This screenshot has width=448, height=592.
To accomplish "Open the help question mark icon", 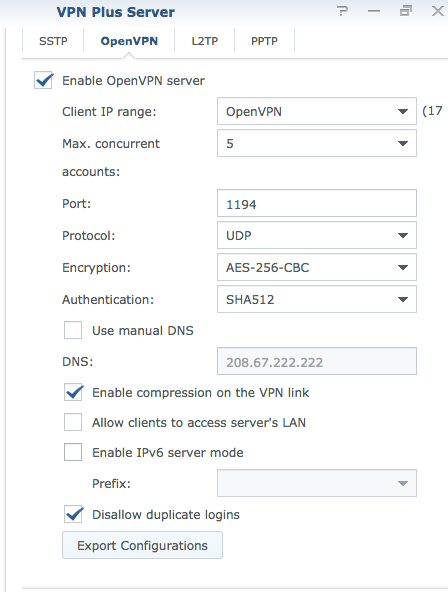I will point(342,11).
